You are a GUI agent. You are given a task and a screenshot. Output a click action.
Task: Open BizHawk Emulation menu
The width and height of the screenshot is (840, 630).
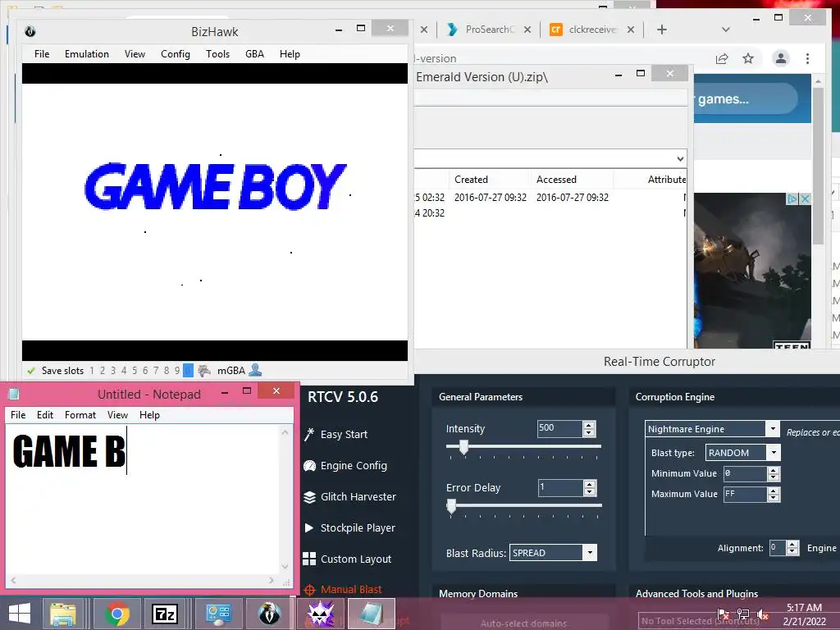(x=87, y=54)
